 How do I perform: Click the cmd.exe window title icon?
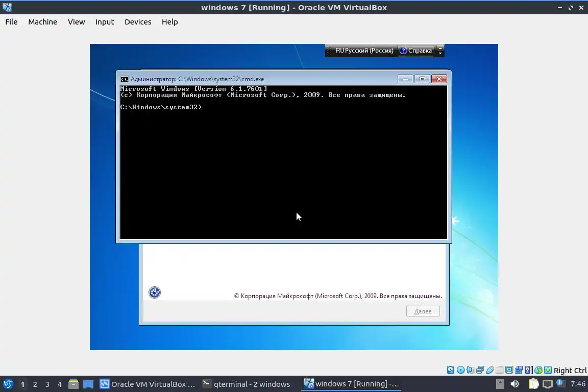coord(125,79)
